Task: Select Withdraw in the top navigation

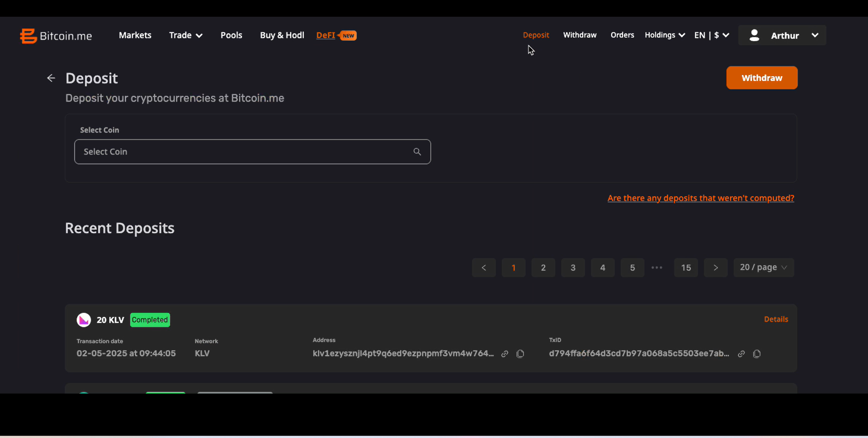Action: point(580,35)
